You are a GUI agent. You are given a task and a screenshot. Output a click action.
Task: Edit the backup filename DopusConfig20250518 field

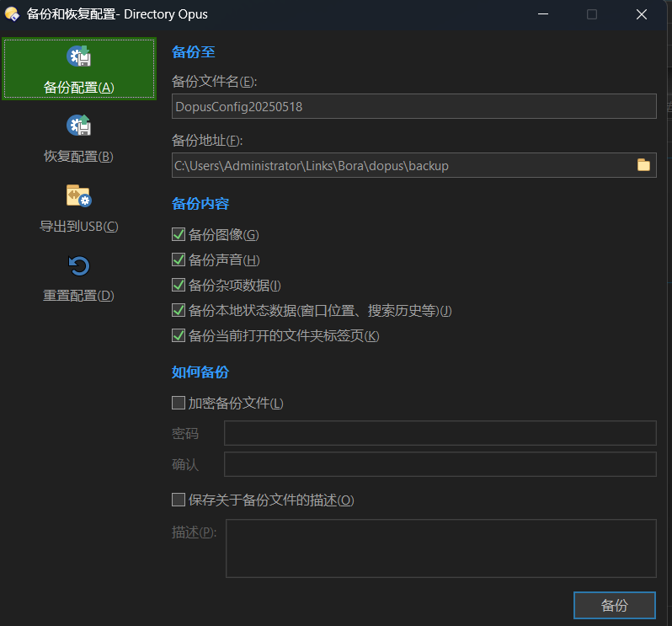414,106
